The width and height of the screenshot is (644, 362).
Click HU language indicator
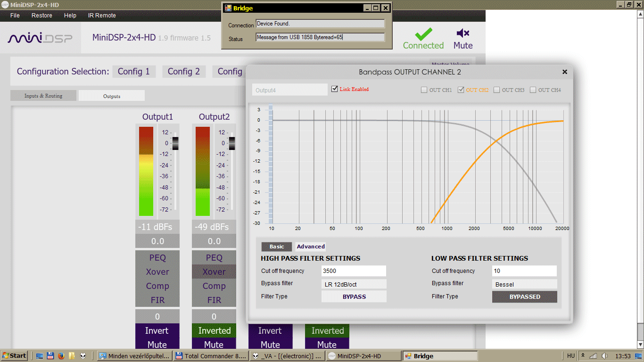571,356
